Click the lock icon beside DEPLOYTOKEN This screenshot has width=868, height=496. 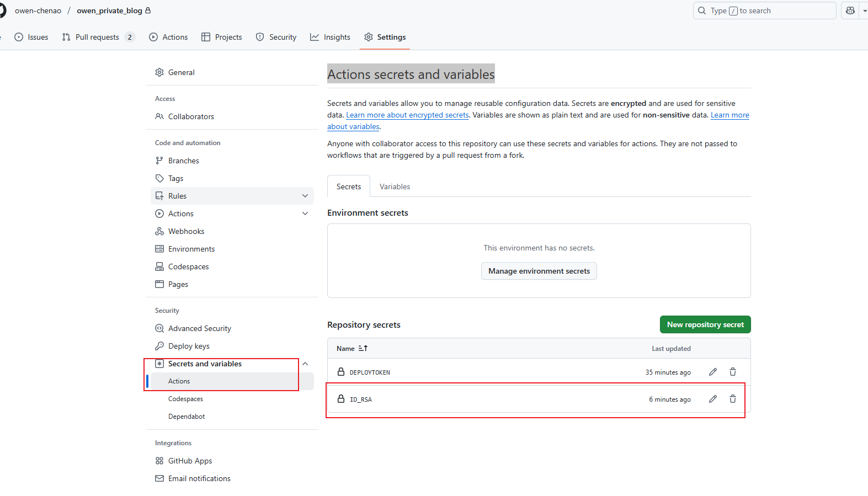point(341,372)
